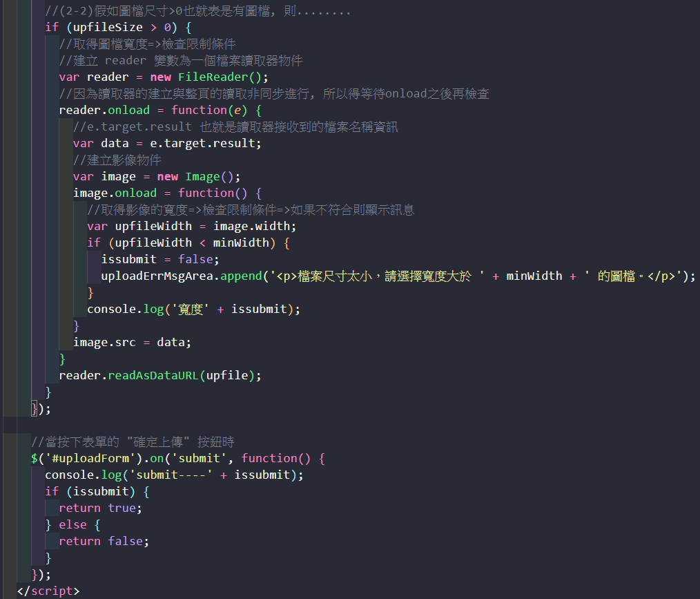
Task: Click the image.src = data statement
Action: point(132,342)
